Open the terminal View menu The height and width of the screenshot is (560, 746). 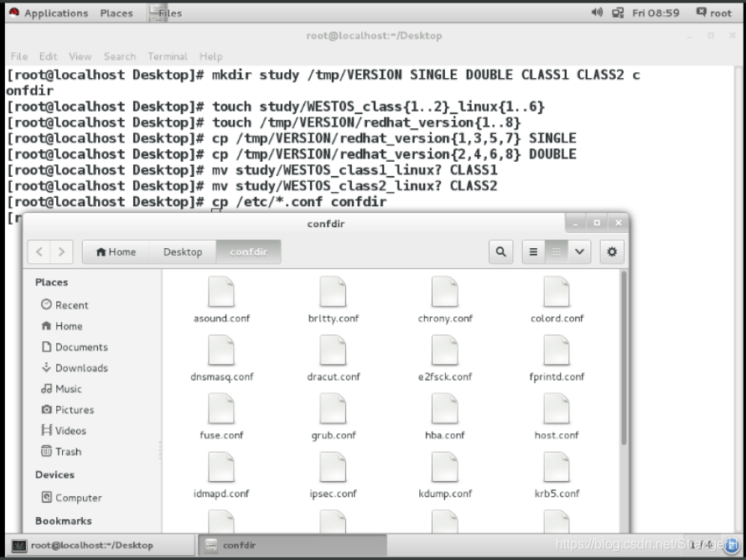click(x=80, y=57)
